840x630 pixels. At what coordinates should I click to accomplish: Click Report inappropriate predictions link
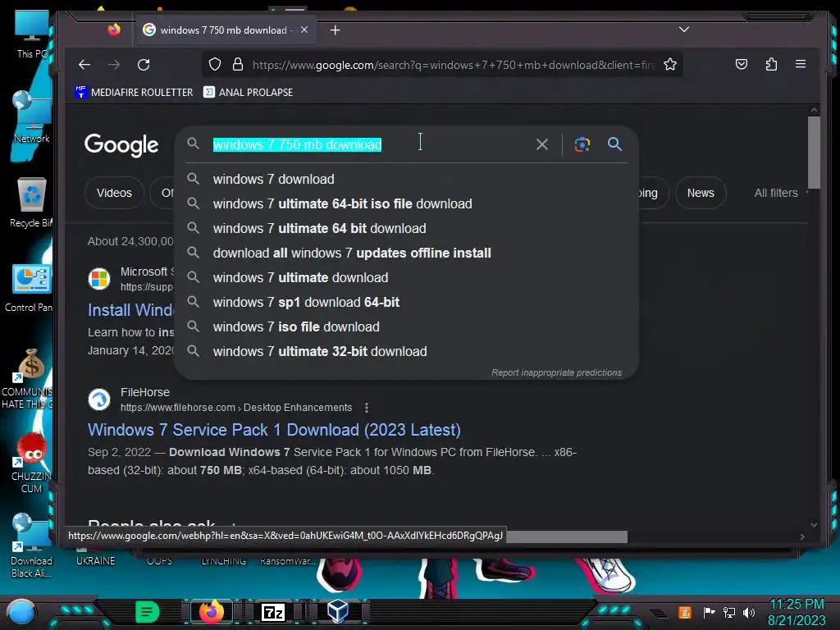click(557, 372)
